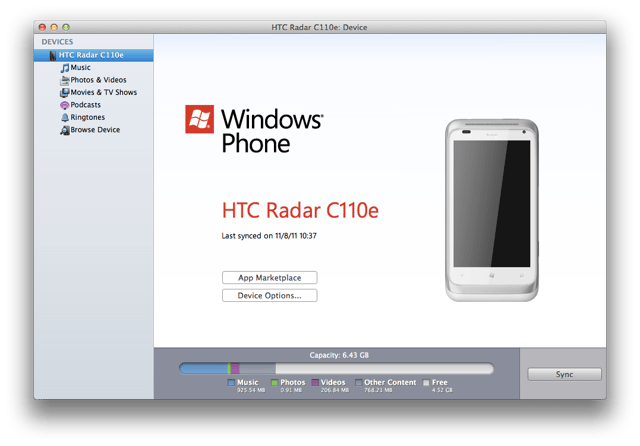This screenshot has width=640, height=446.
Task: Click the Other Content 768.21 MB text
Action: 390,386
